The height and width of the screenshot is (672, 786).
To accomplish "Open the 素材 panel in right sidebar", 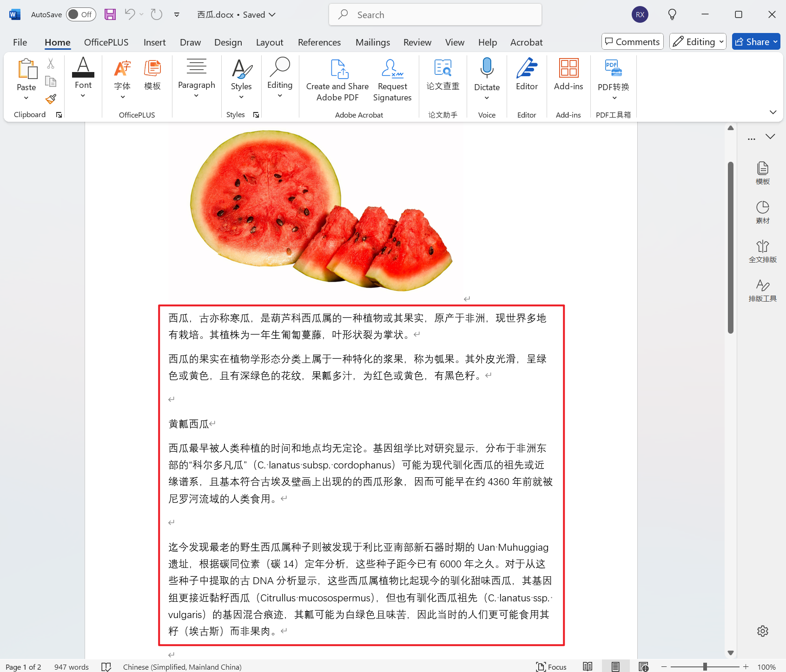I will pyautogui.click(x=762, y=211).
